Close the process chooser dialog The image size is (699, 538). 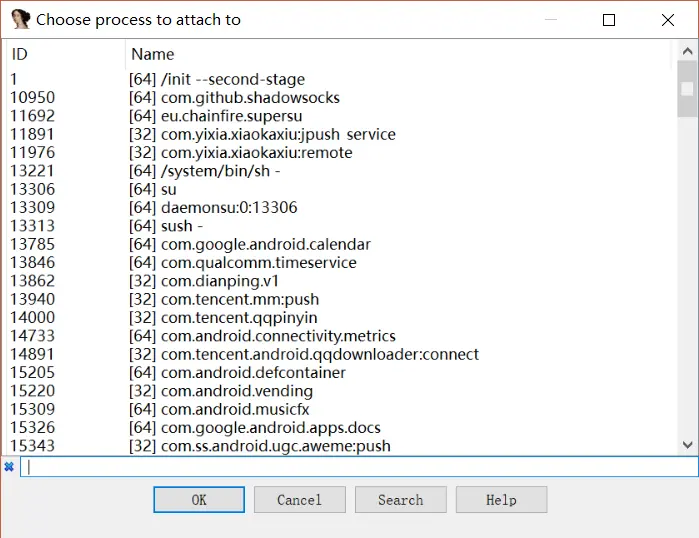coord(668,19)
